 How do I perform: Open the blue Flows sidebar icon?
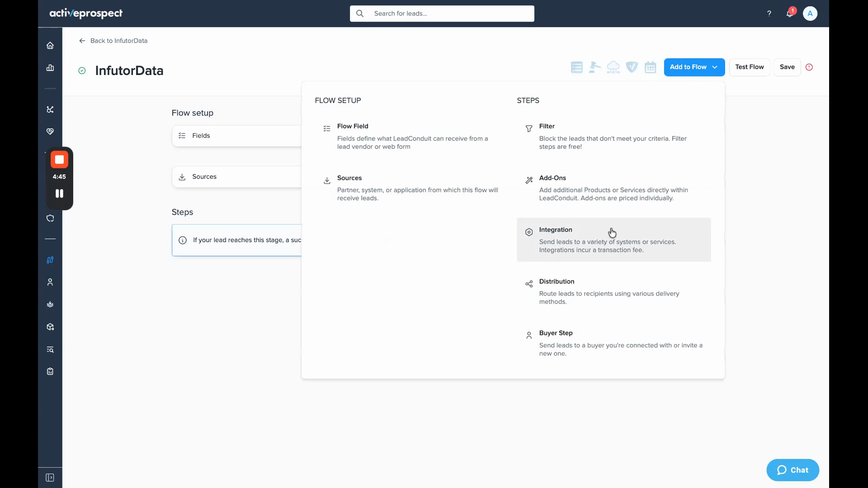click(50, 260)
